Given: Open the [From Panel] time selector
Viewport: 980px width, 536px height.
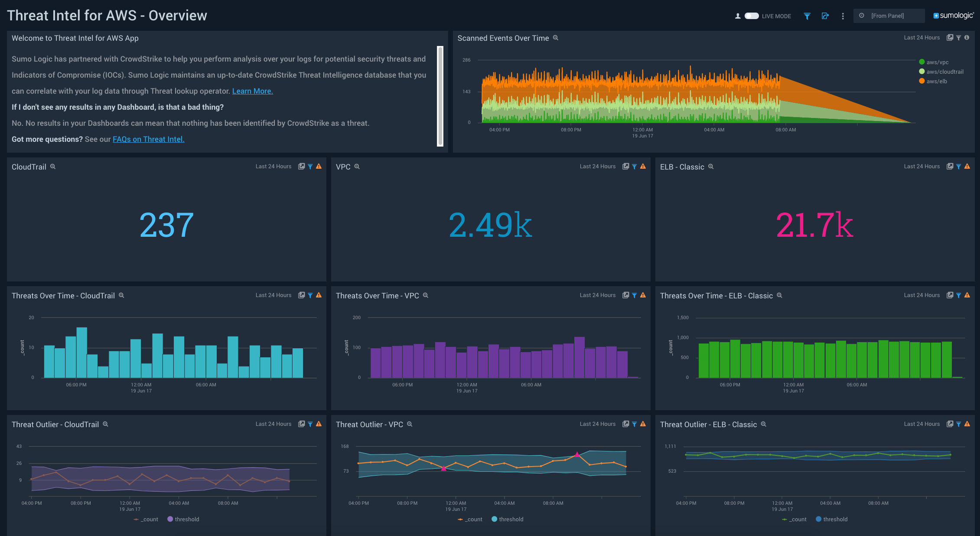Looking at the screenshot, I should (x=889, y=16).
